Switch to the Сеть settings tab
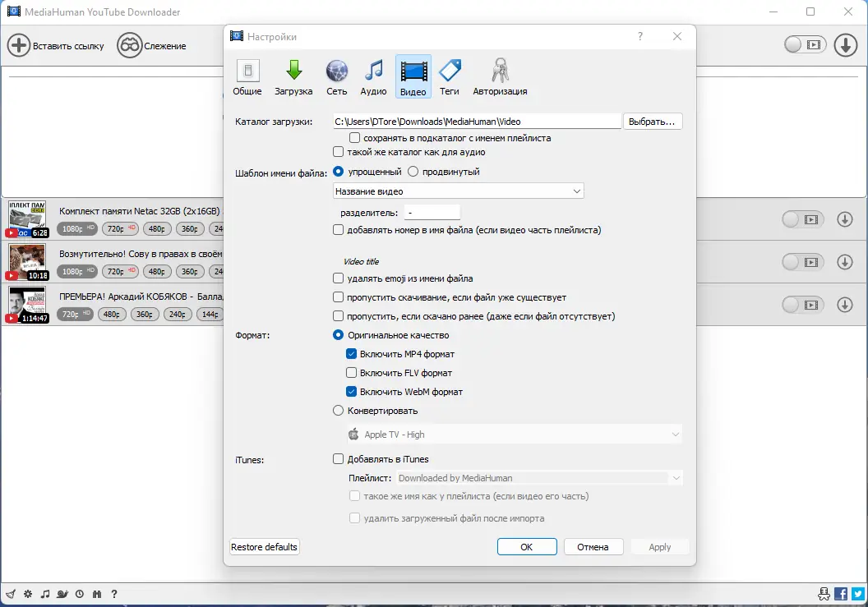The image size is (868, 607). [336, 77]
